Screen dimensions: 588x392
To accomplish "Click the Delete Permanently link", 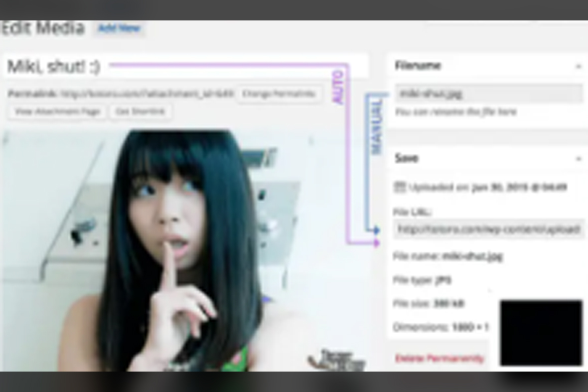I will (439, 358).
